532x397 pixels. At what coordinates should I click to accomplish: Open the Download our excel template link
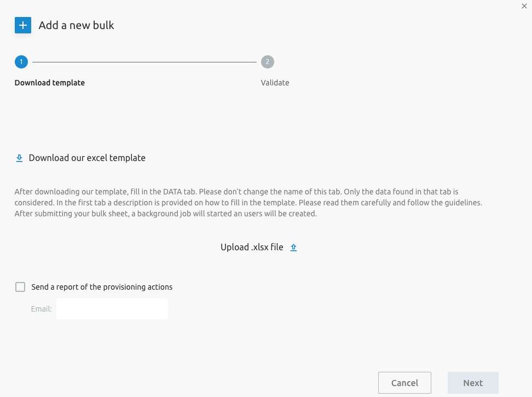click(87, 158)
